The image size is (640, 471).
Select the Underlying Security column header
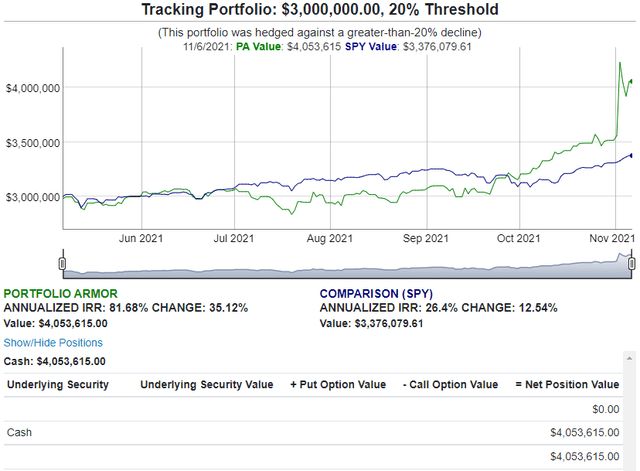[58, 384]
